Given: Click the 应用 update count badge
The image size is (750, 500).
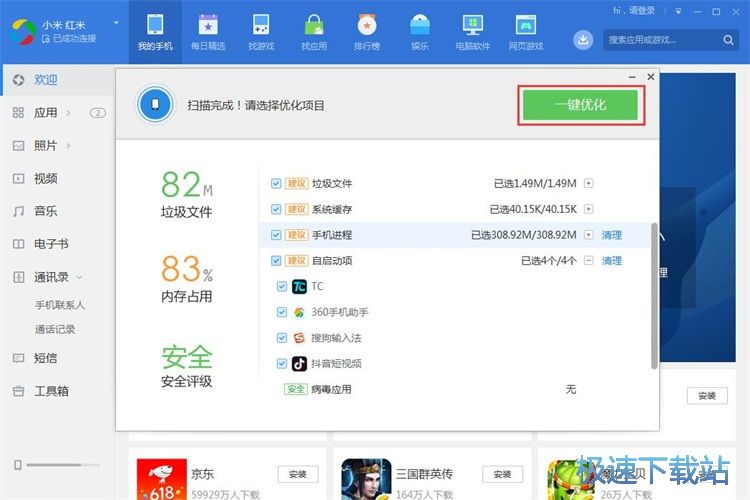Looking at the screenshot, I should (x=98, y=113).
